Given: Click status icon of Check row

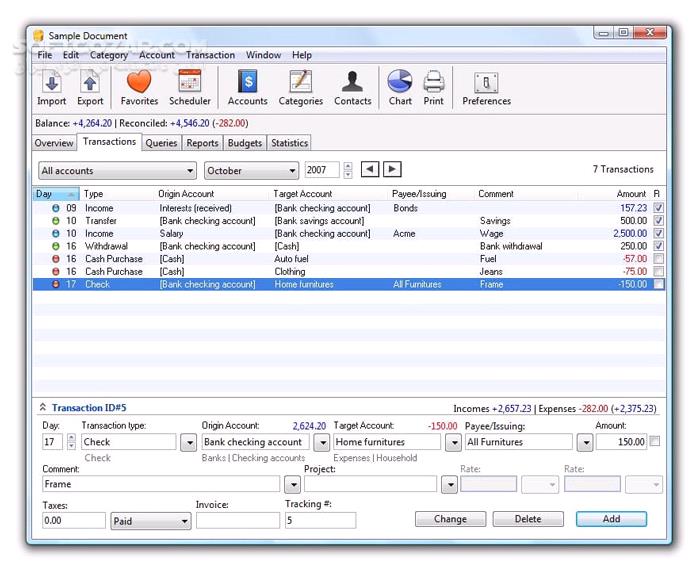Looking at the screenshot, I should [56, 284].
